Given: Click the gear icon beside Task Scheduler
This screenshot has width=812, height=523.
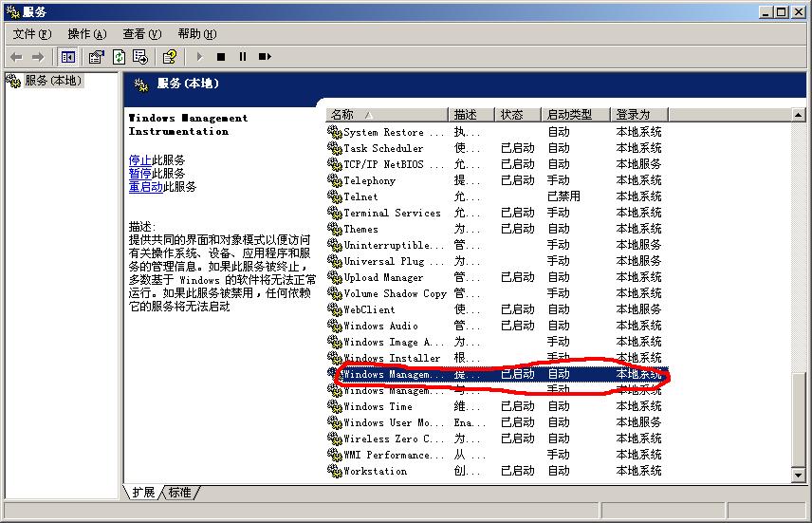Looking at the screenshot, I should coord(335,148).
